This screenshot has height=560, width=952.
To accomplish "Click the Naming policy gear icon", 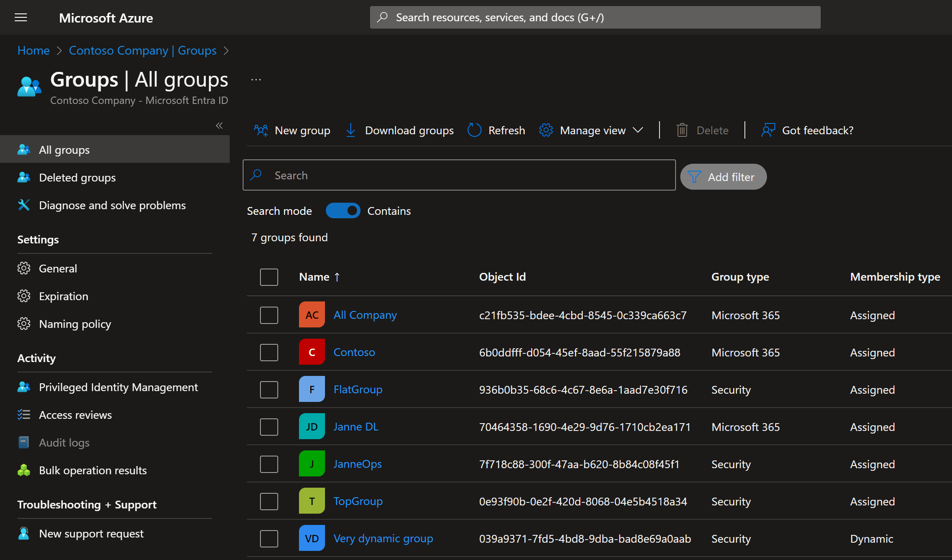I will pos(24,324).
